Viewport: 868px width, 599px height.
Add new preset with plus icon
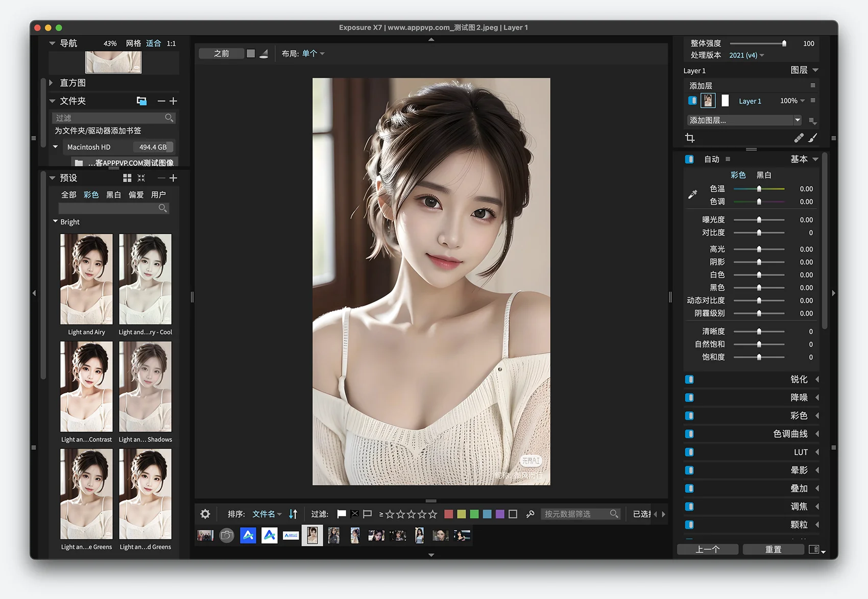174,178
